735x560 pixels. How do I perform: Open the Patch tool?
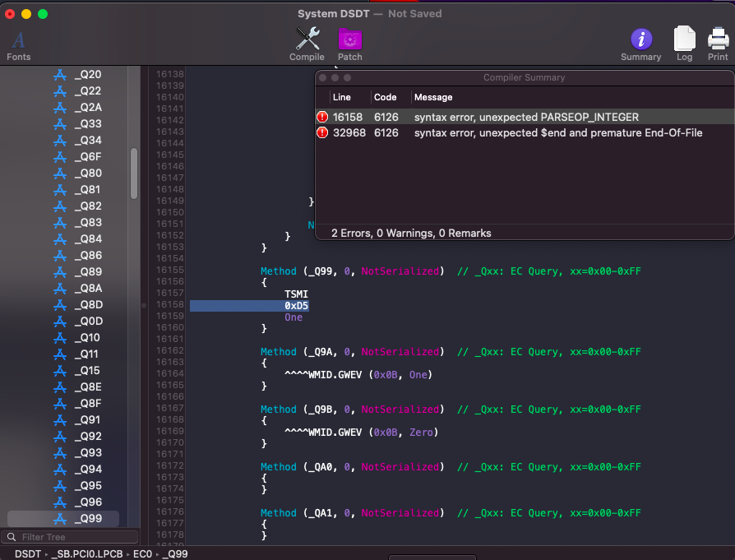pyautogui.click(x=349, y=43)
